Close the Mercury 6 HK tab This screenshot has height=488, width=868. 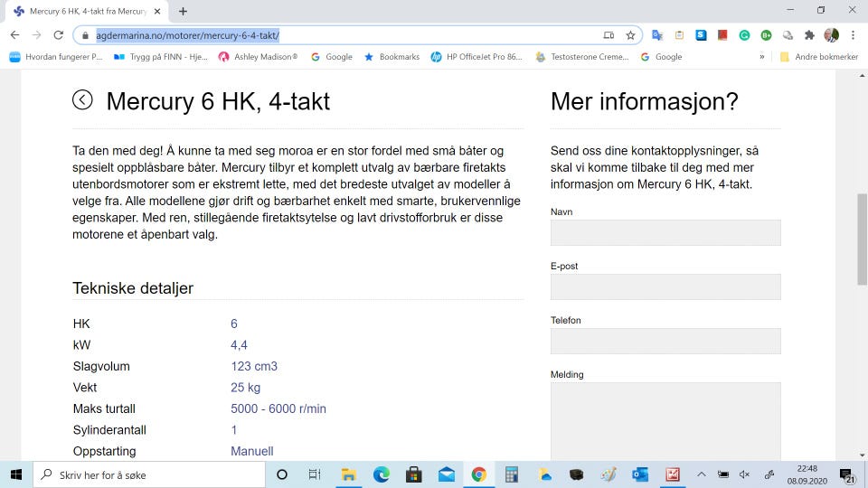pyautogui.click(x=157, y=11)
